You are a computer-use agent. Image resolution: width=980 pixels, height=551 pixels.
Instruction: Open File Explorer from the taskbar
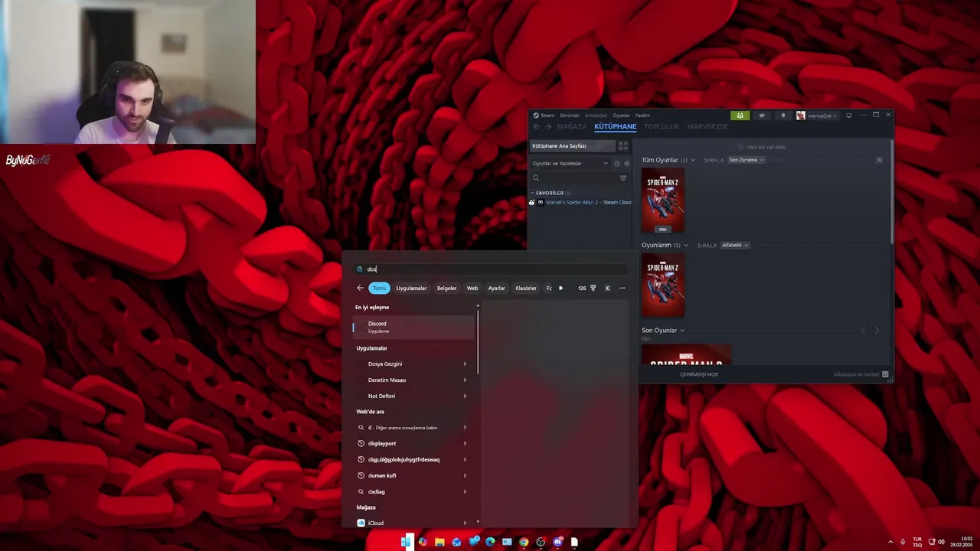pyautogui.click(x=439, y=542)
